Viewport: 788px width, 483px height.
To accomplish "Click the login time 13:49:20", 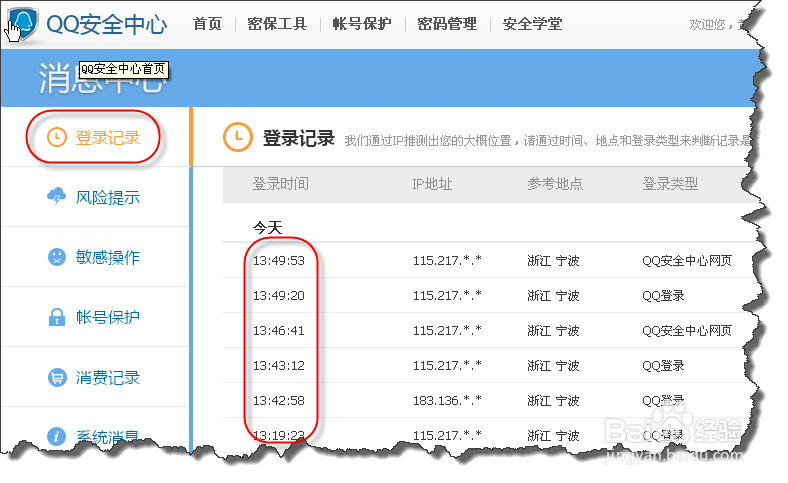I will point(278,296).
